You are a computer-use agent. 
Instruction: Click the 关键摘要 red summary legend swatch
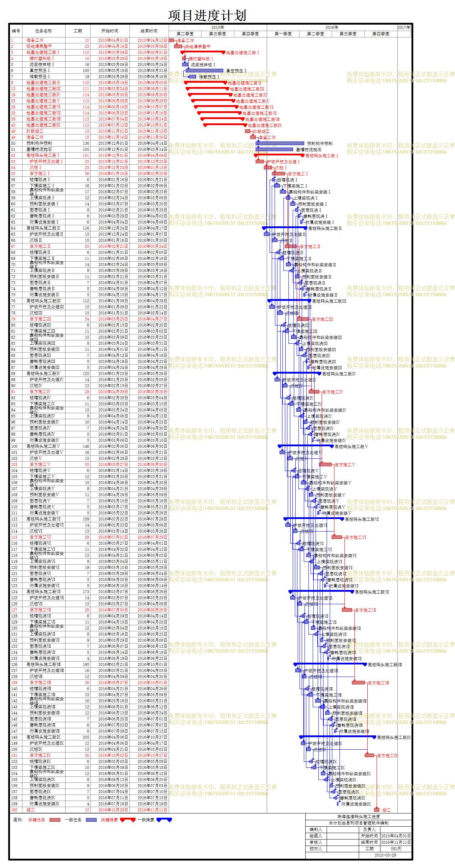tap(128, 820)
